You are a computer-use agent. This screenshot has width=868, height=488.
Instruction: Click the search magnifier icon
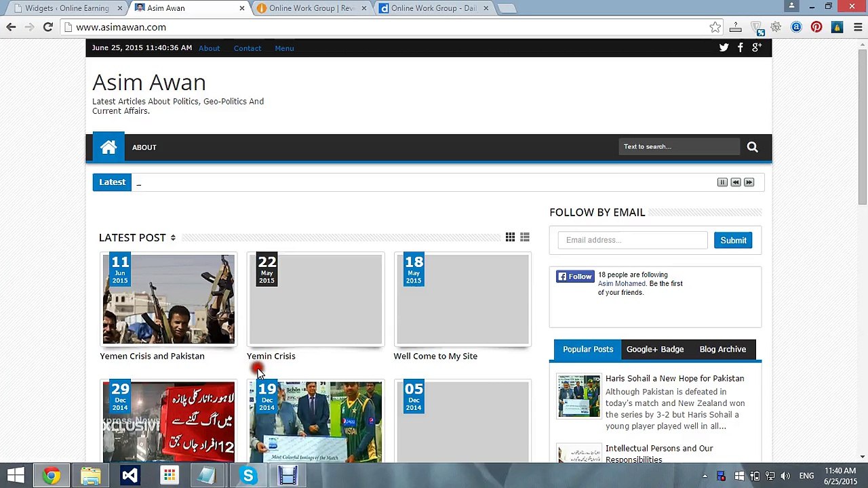click(752, 146)
